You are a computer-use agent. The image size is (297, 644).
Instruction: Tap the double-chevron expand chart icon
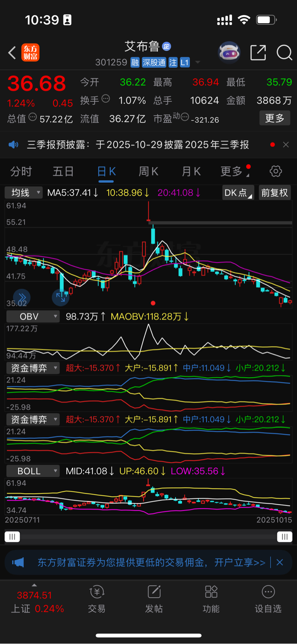pyautogui.click(x=22, y=297)
